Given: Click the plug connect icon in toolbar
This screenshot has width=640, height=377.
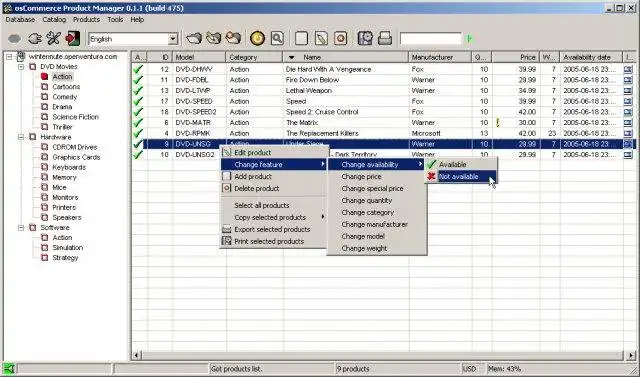Looking at the screenshot, I should coord(35,39).
